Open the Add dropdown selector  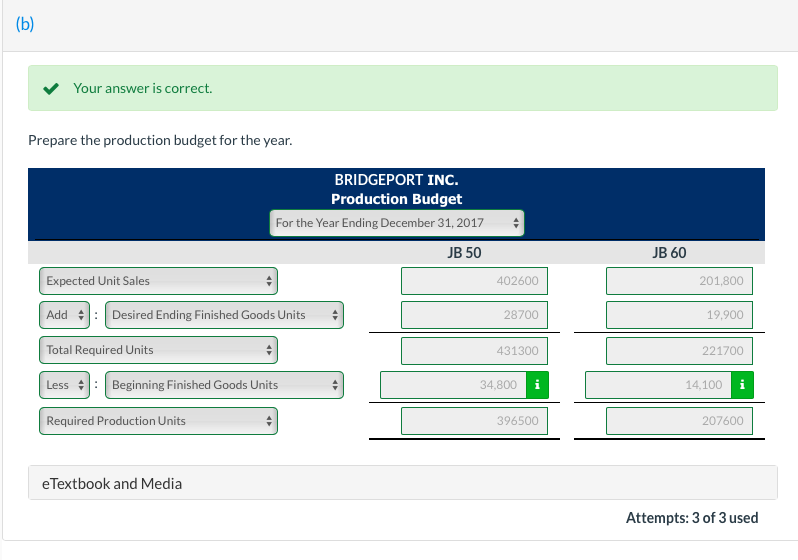tap(65, 315)
